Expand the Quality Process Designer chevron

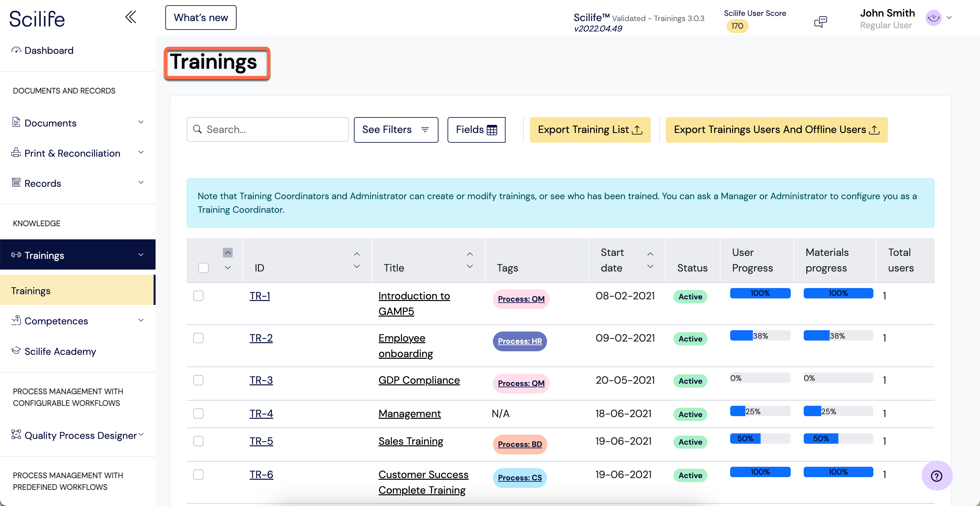coord(141,434)
